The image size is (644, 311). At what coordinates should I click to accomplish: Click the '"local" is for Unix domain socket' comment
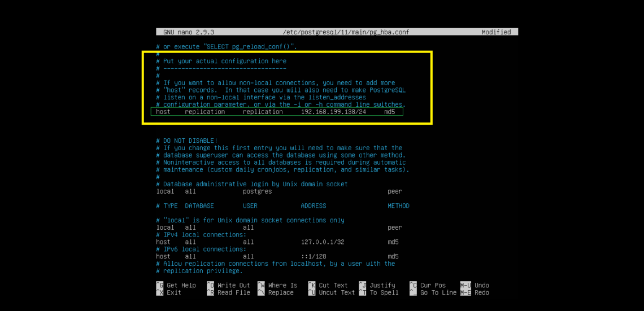[x=250, y=220]
